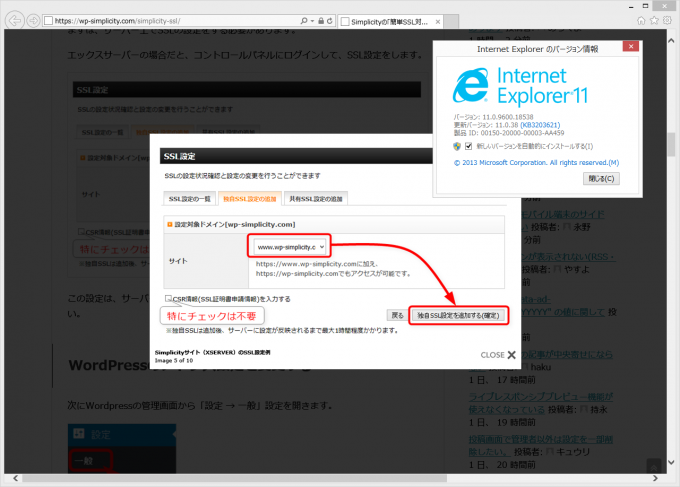Open the ライブレスポンシブプレビュー forum link
This screenshot has width=680, height=487.
[540, 402]
